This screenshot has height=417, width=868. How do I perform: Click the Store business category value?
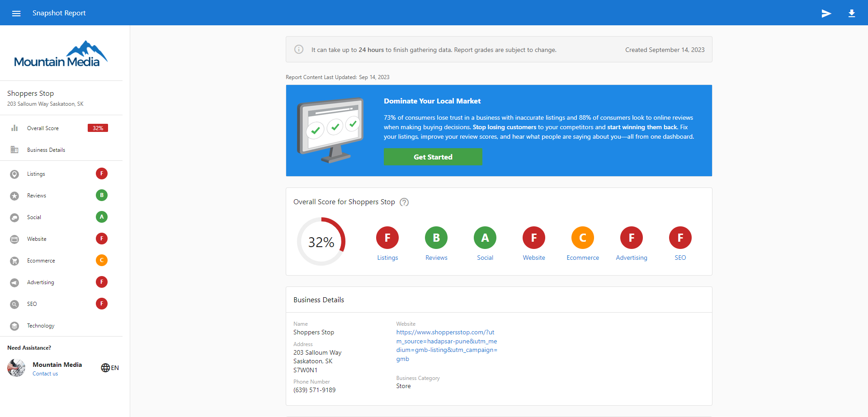403,386
